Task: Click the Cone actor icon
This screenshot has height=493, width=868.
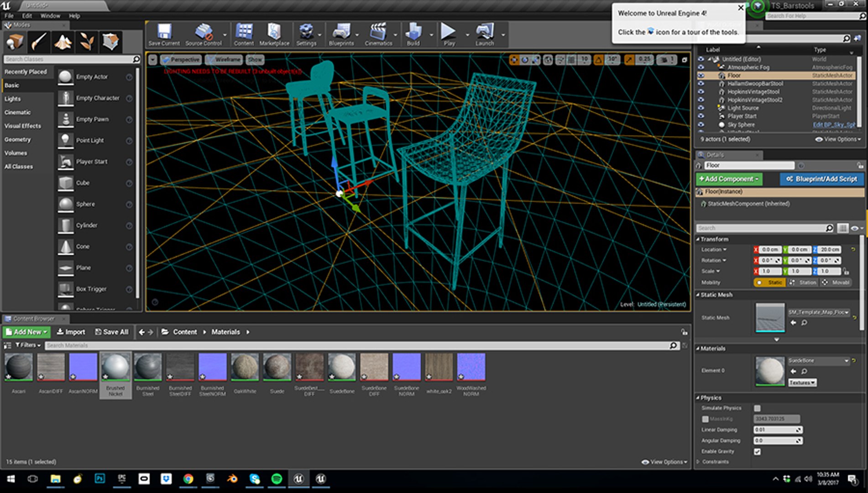Action: pyautogui.click(x=66, y=246)
